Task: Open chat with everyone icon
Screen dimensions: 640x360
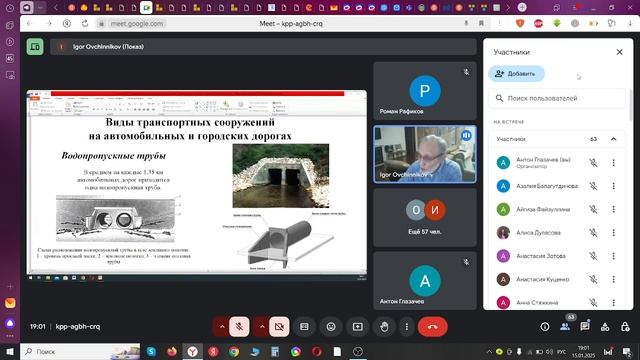Action: tap(585, 327)
